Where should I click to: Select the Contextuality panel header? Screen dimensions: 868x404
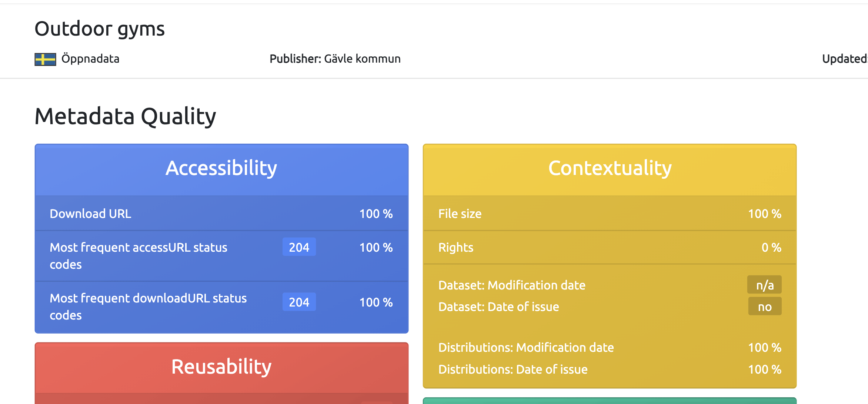[x=610, y=168]
